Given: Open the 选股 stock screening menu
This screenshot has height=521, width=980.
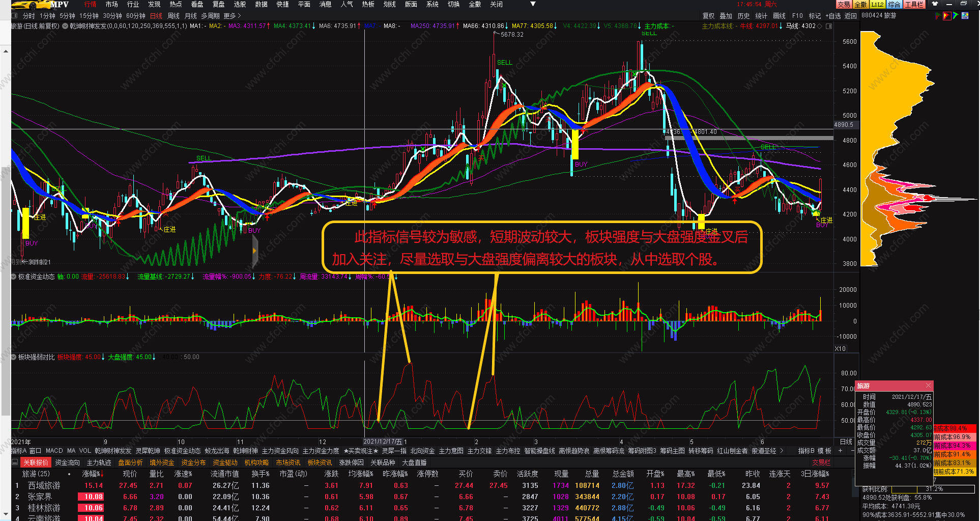Looking at the screenshot, I should pyautogui.click(x=240, y=5).
